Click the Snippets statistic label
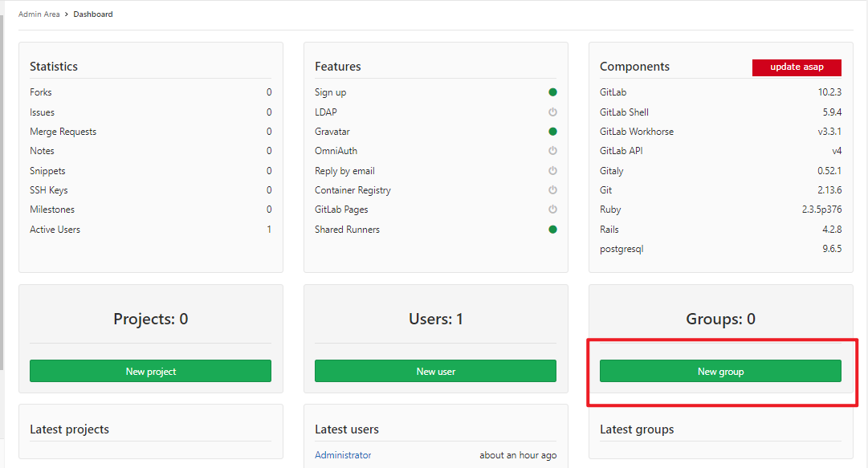This screenshot has width=868, height=468. [47, 171]
